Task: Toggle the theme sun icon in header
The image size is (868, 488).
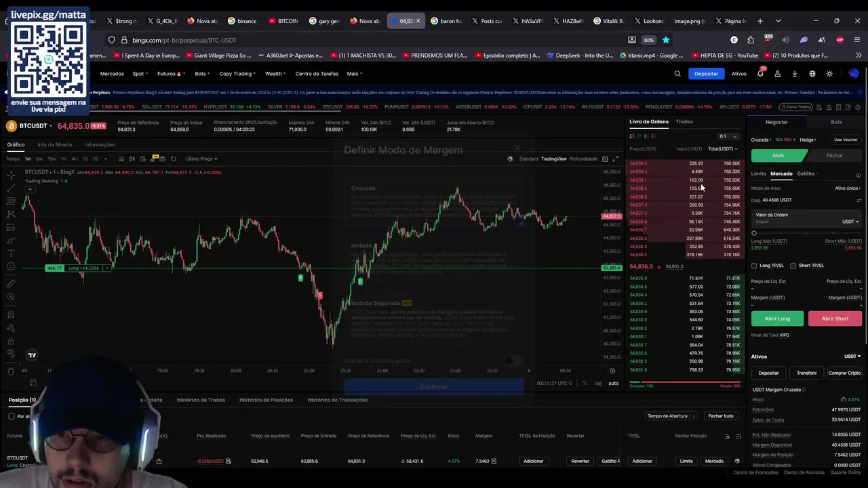Action: click(829, 73)
